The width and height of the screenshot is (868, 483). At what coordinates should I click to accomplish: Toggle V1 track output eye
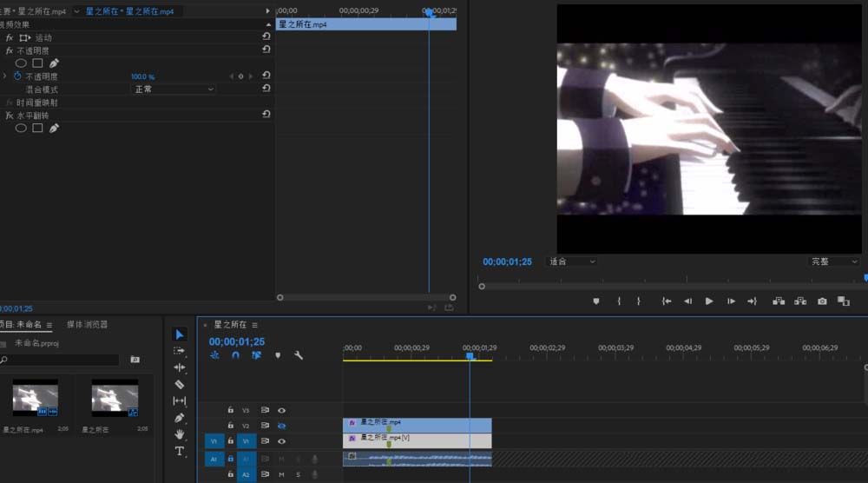point(282,441)
